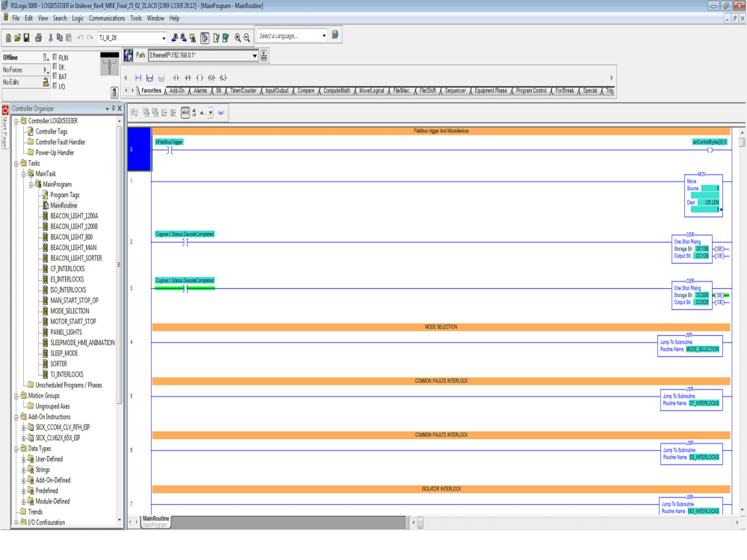Switch to the Timer/Counter instruction tab

pyautogui.click(x=242, y=90)
